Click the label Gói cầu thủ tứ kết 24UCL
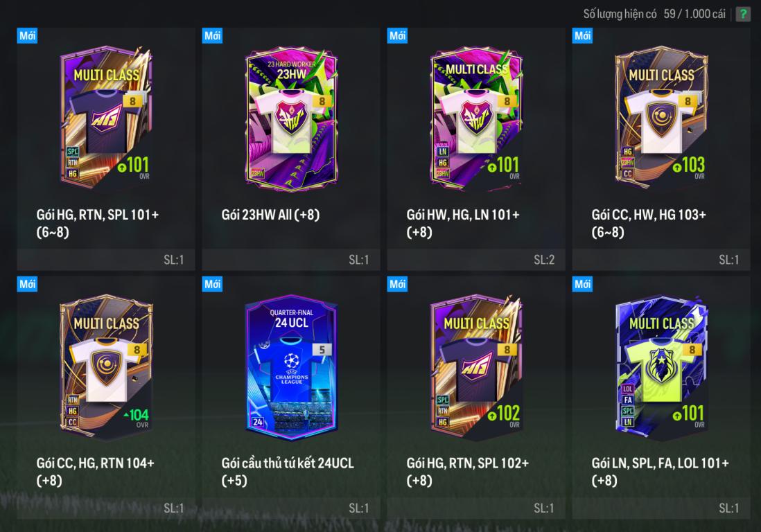The image size is (761, 532). pos(288,463)
